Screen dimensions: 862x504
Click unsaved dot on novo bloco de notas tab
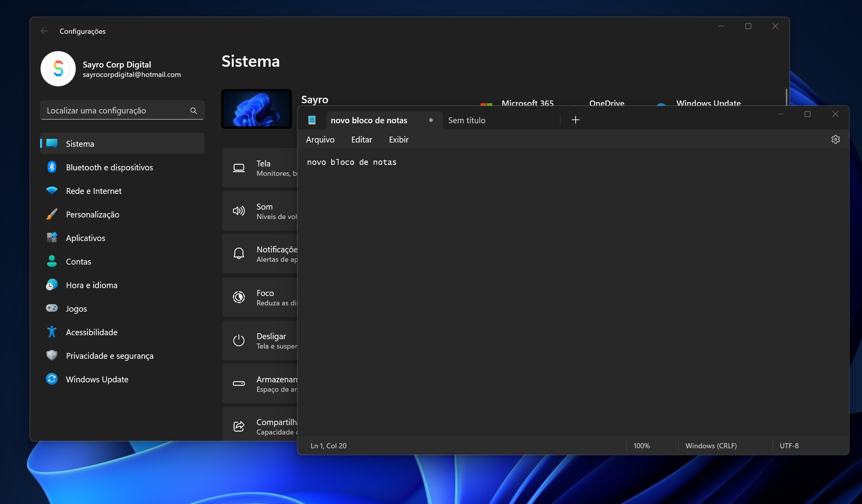(431, 120)
